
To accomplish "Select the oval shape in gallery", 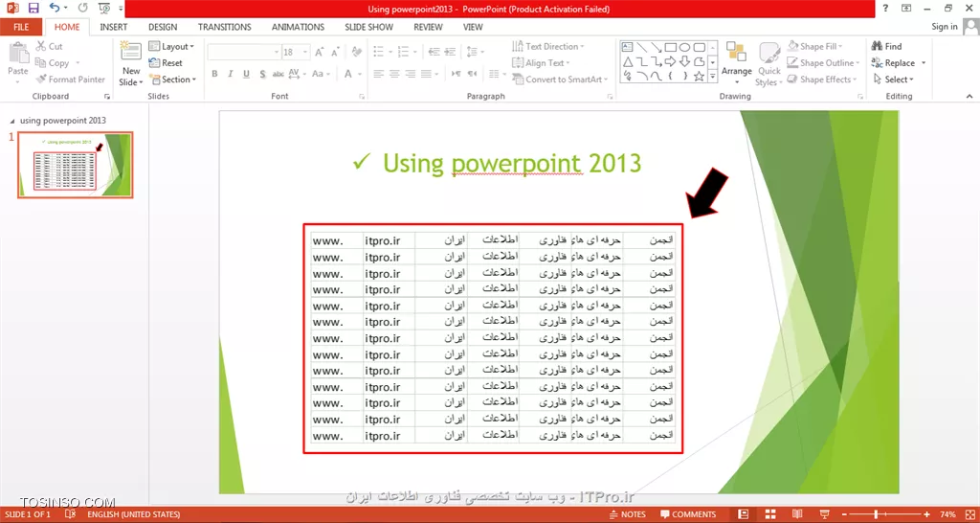I will [685, 47].
